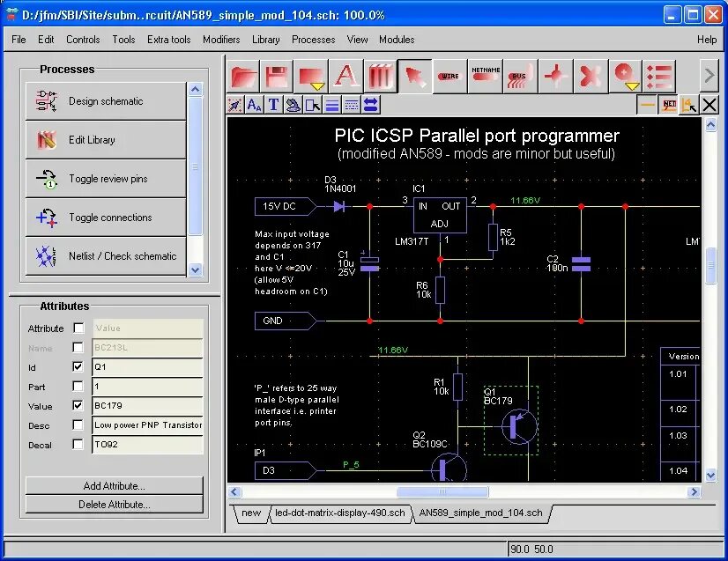Open a schematic file with folder icon

(x=244, y=76)
